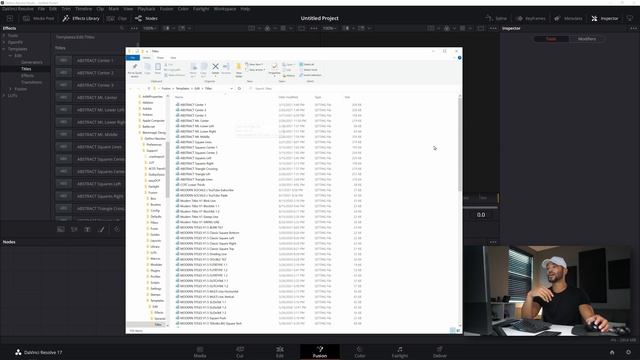Click Rename icon in Explorer ribbon
Viewport: 640px width, 360px height.
[x=226, y=68]
